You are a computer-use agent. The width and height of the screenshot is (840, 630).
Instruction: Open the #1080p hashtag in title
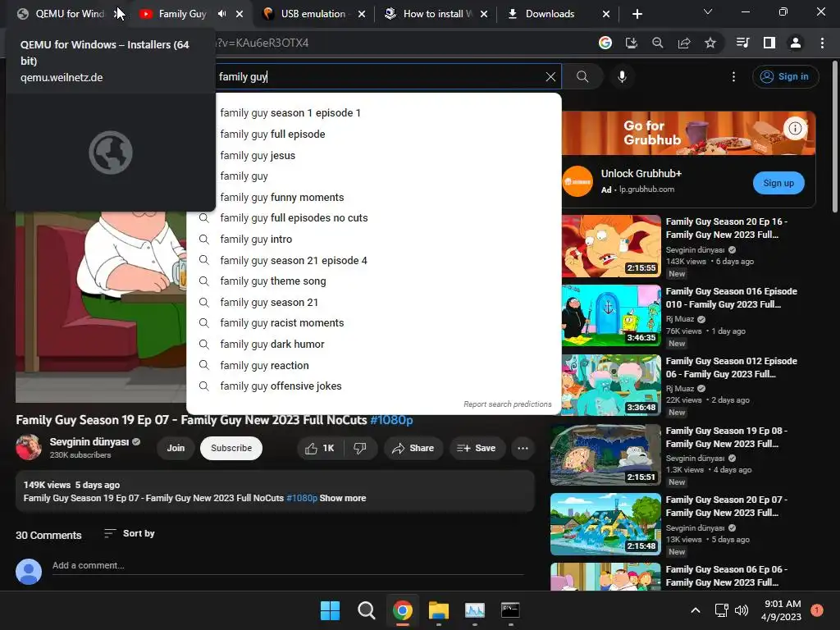pos(391,420)
